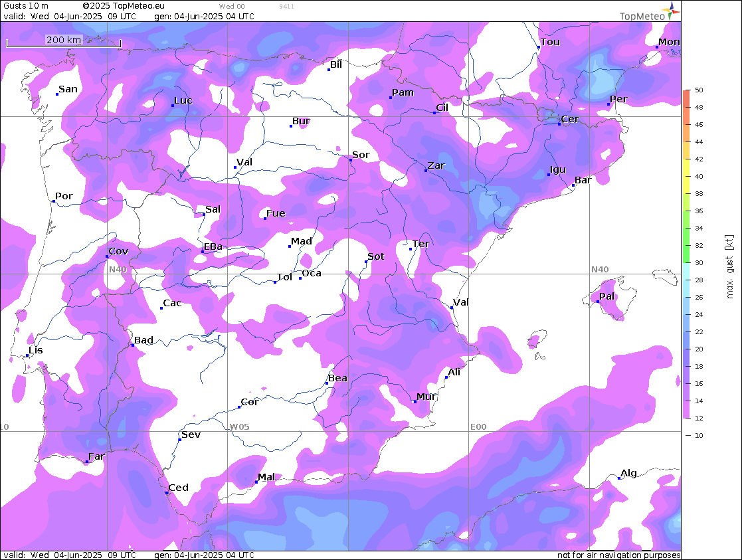Select the "Far" city label
The height and width of the screenshot is (560, 742).
coord(96,456)
